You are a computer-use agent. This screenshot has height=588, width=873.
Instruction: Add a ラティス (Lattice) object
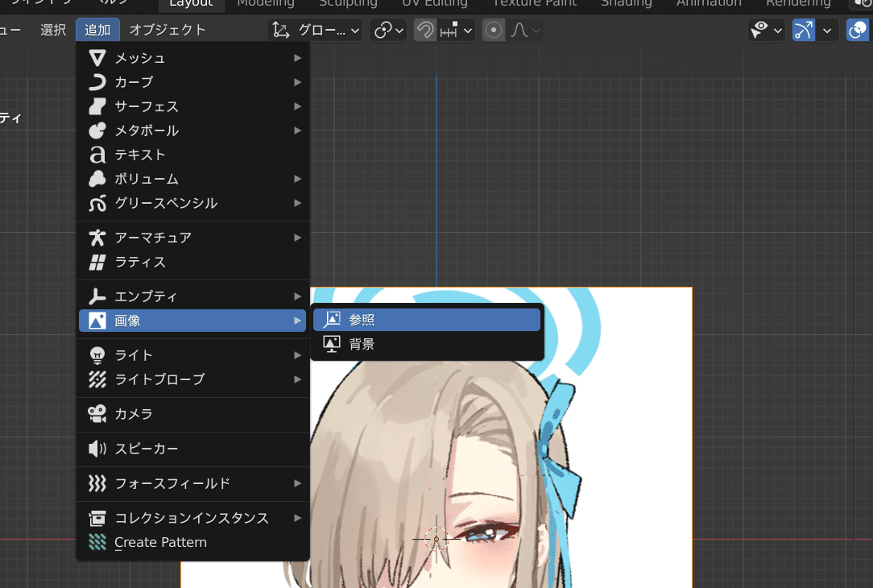(x=192, y=262)
